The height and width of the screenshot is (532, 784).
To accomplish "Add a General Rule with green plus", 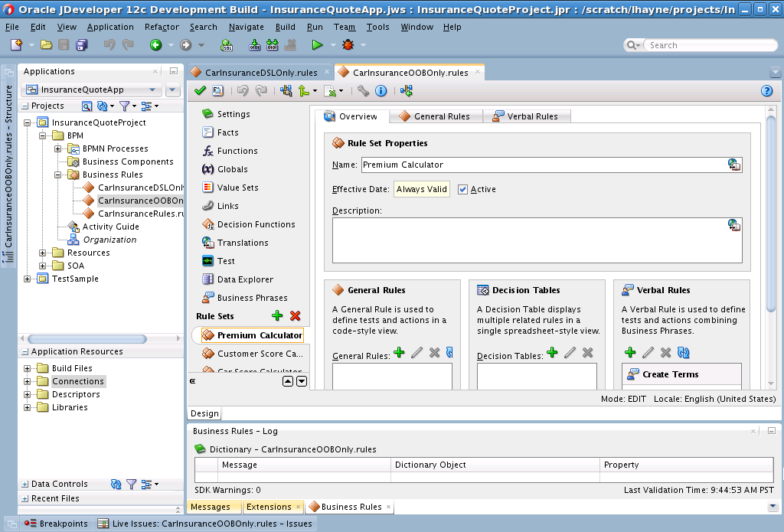I will [399, 353].
